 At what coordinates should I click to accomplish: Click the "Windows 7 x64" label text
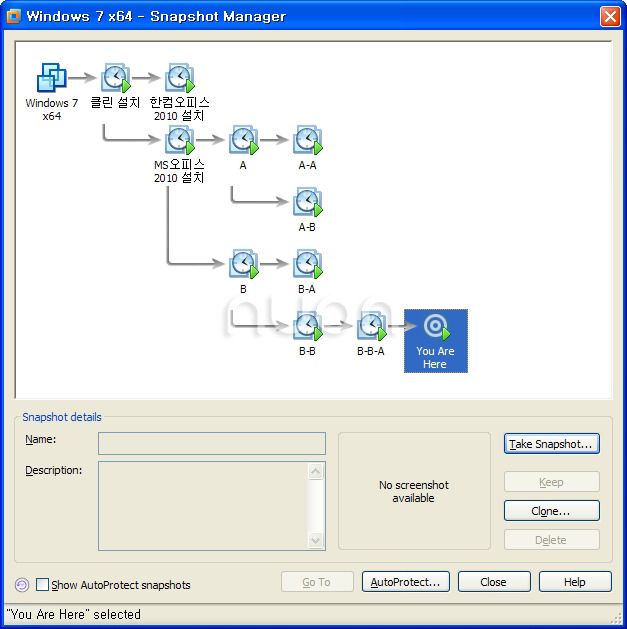point(52,109)
